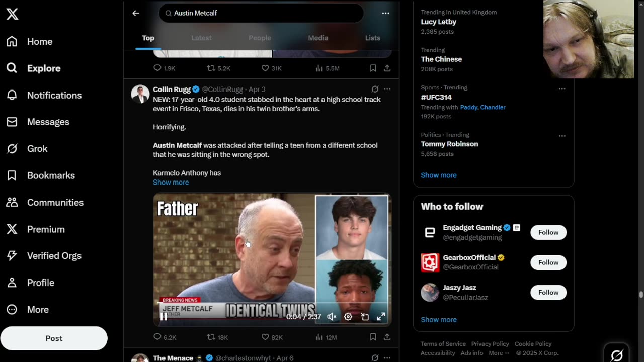Go back with the arrow
Screen dimensions: 644x362
(x=136, y=13)
